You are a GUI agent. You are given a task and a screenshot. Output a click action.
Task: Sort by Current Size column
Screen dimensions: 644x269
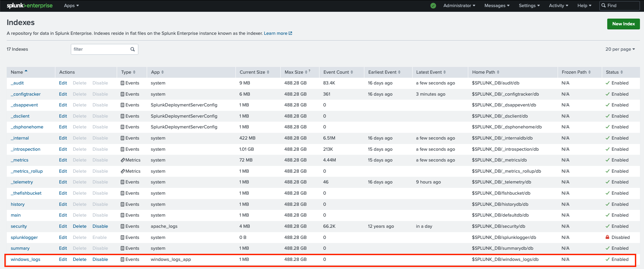tap(254, 72)
